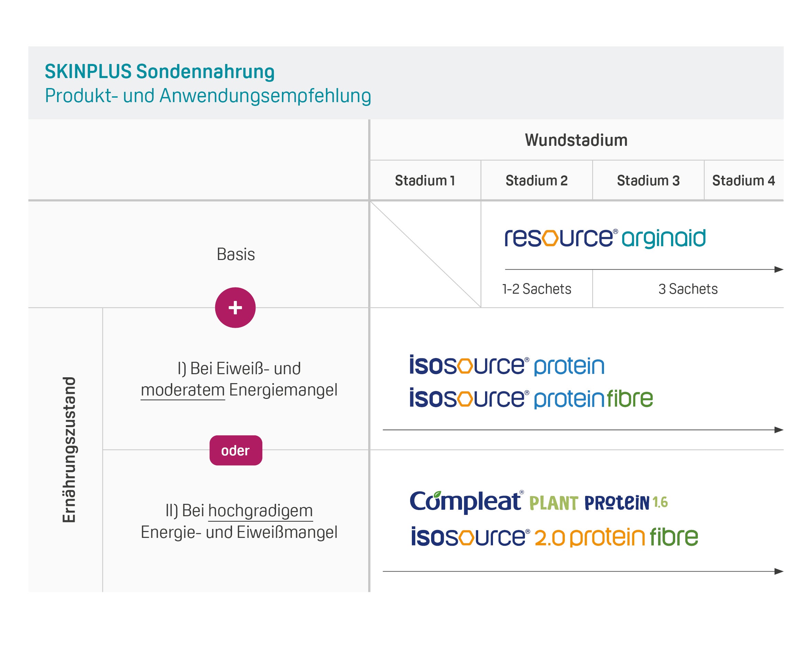Click the isosource protein logo

507,366
